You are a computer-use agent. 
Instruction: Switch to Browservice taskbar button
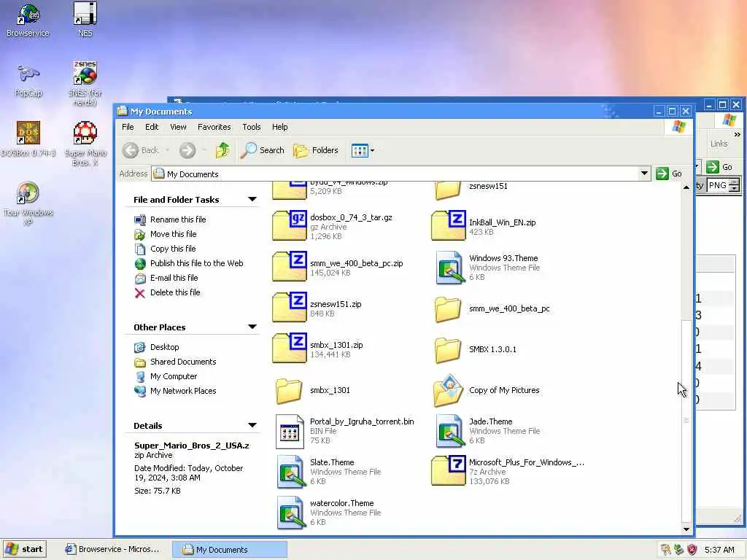(x=112, y=549)
